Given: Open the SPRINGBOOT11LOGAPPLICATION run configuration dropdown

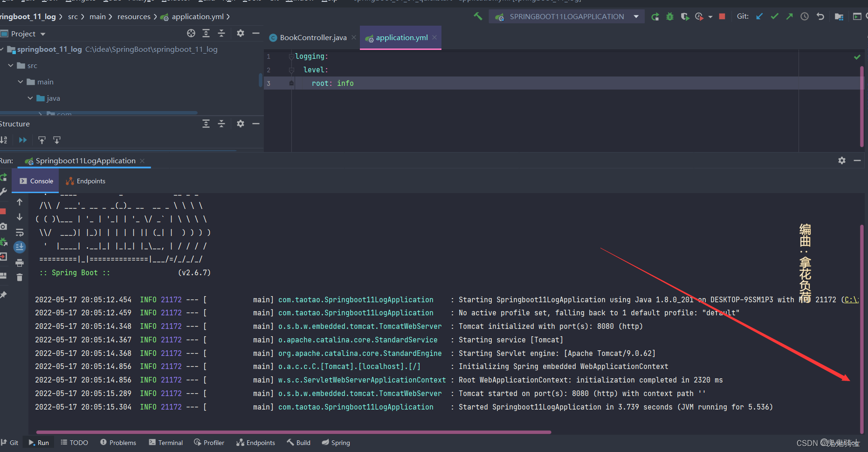Looking at the screenshot, I should pyautogui.click(x=567, y=16).
